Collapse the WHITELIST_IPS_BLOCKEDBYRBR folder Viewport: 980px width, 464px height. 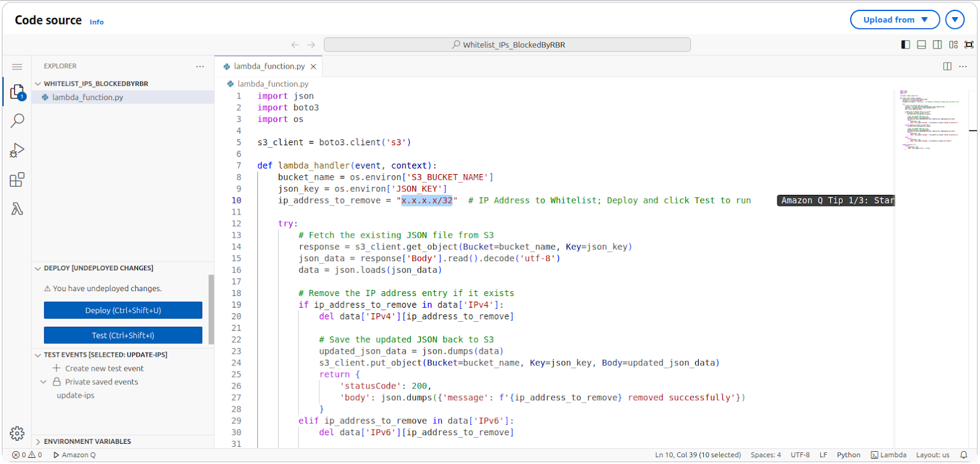tap(38, 83)
